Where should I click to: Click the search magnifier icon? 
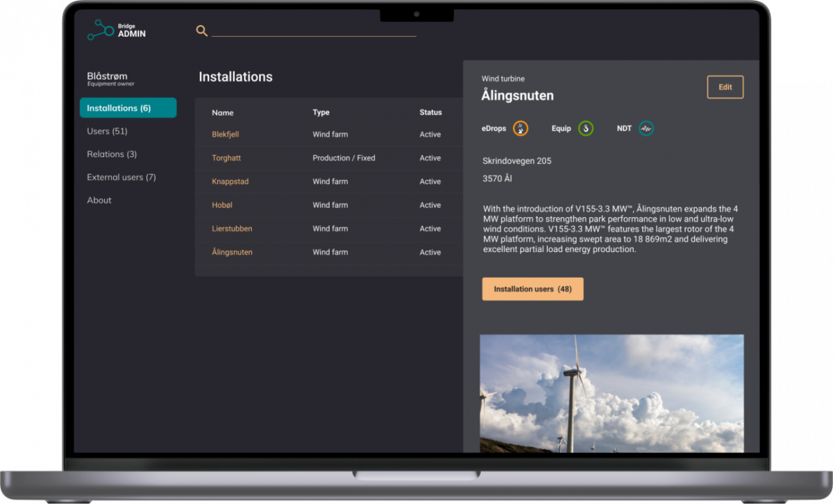pyautogui.click(x=202, y=31)
